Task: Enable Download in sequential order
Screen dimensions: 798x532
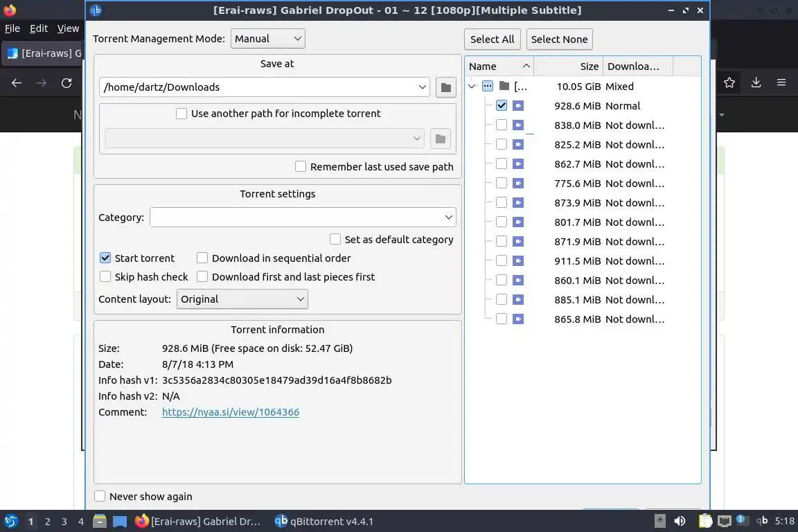Action: pos(202,258)
